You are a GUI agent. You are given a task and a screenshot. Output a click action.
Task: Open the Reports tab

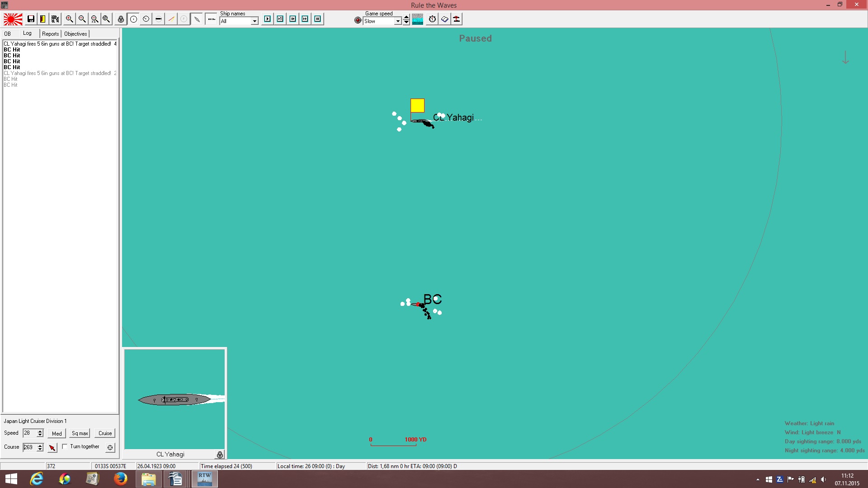pos(51,34)
